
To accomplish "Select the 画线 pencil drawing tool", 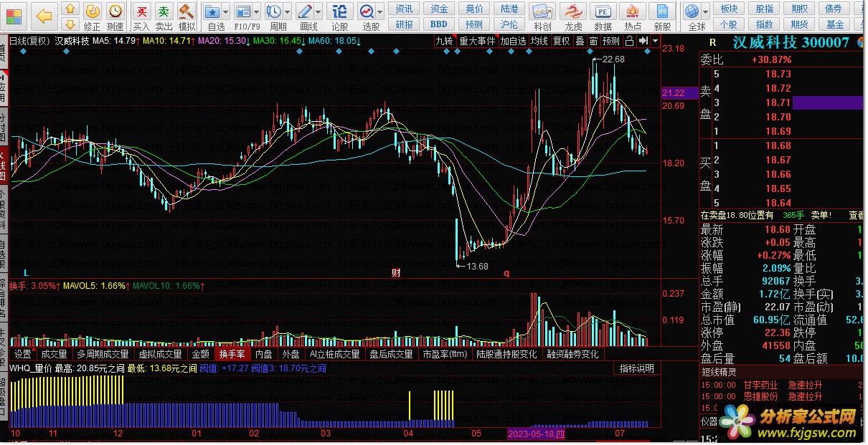I will pos(304,11).
